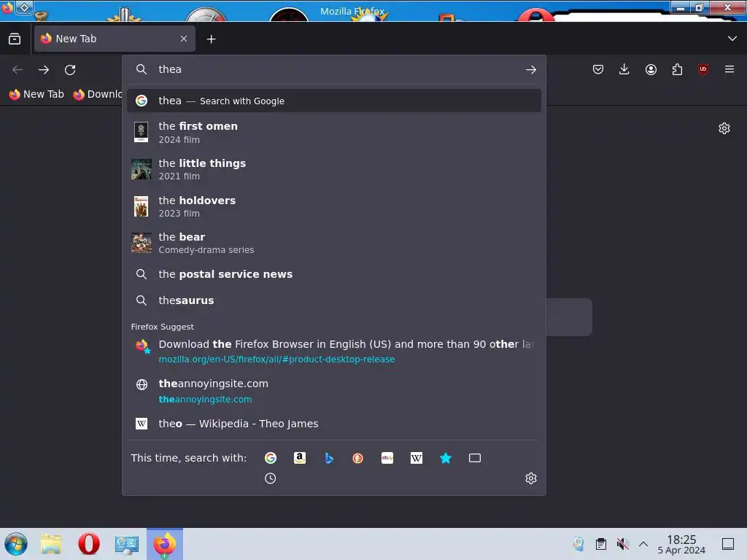Open a new tab with the plus button
The width and height of the screenshot is (747, 560).
[x=211, y=39]
